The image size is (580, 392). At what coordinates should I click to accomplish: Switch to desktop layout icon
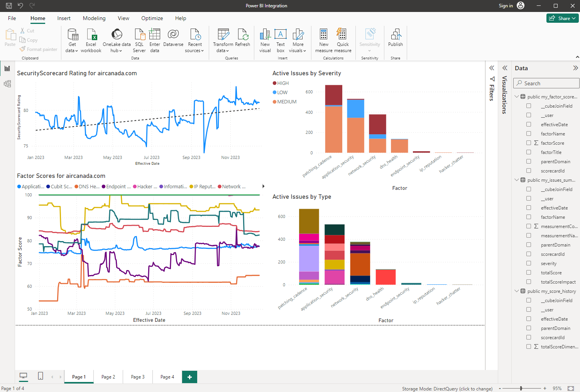coord(24,376)
